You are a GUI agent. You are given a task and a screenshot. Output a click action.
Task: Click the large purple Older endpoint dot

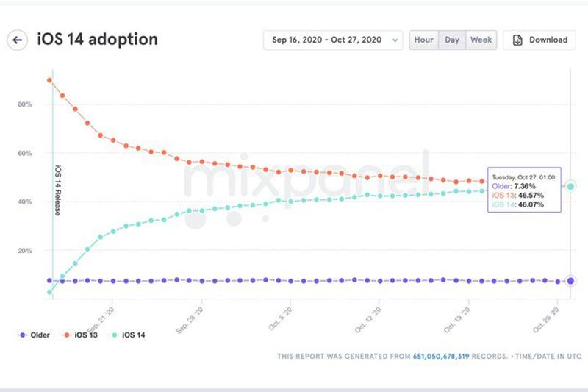pos(571,280)
